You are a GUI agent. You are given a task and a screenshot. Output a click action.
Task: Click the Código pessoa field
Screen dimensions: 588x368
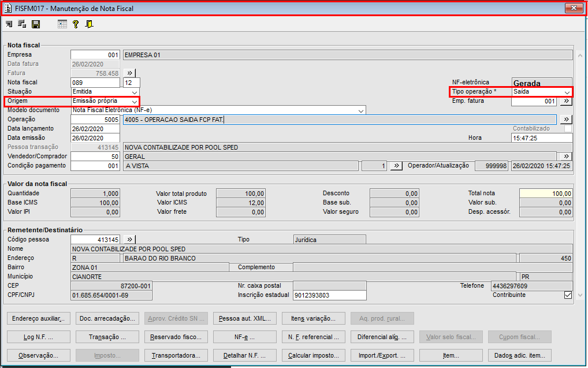[x=95, y=240]
